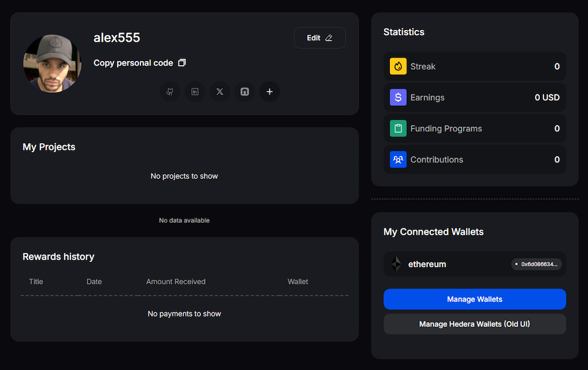Screen dimensions: 588x370
Task: Click the Edit profile button
Action: 320,37
